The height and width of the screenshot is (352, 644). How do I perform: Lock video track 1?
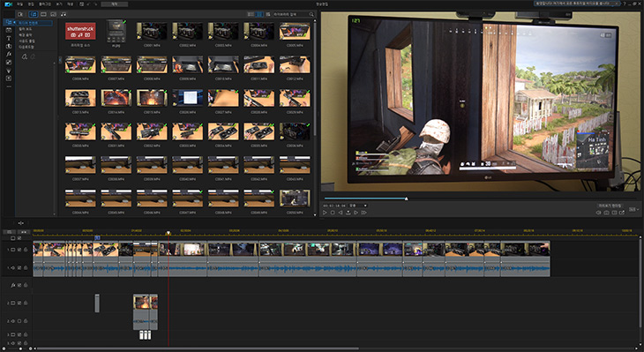(x=26, y=250)
